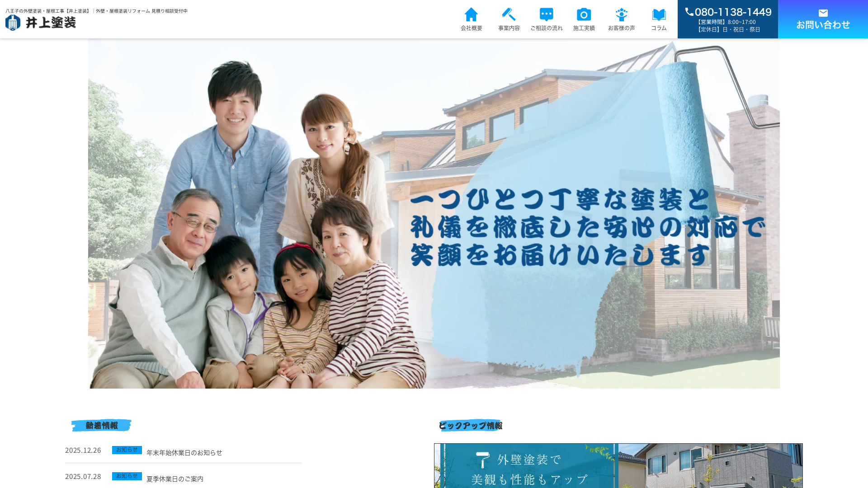
Task: Open 夏季休業日のご案内 announcement
Action: (174, 479)
